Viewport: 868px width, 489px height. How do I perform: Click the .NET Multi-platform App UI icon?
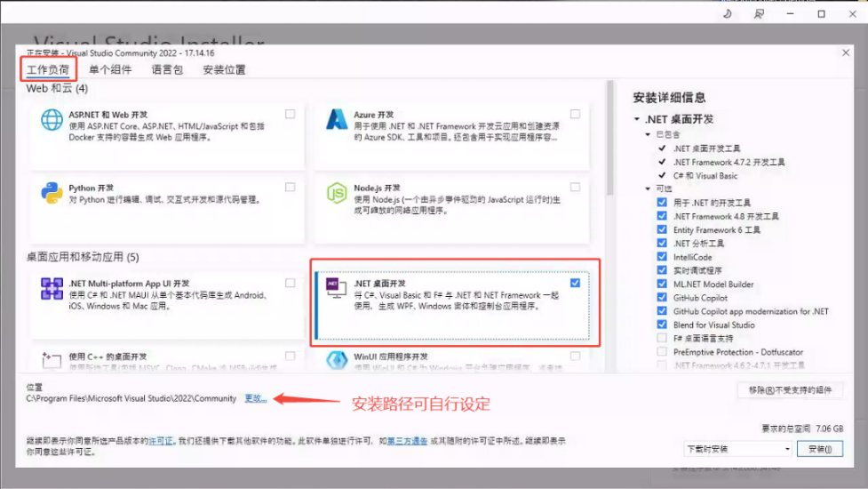52,289
